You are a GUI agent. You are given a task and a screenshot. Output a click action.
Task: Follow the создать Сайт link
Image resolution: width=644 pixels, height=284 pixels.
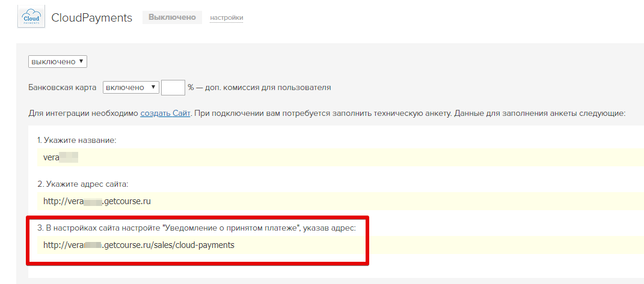(x=165, y=113)
